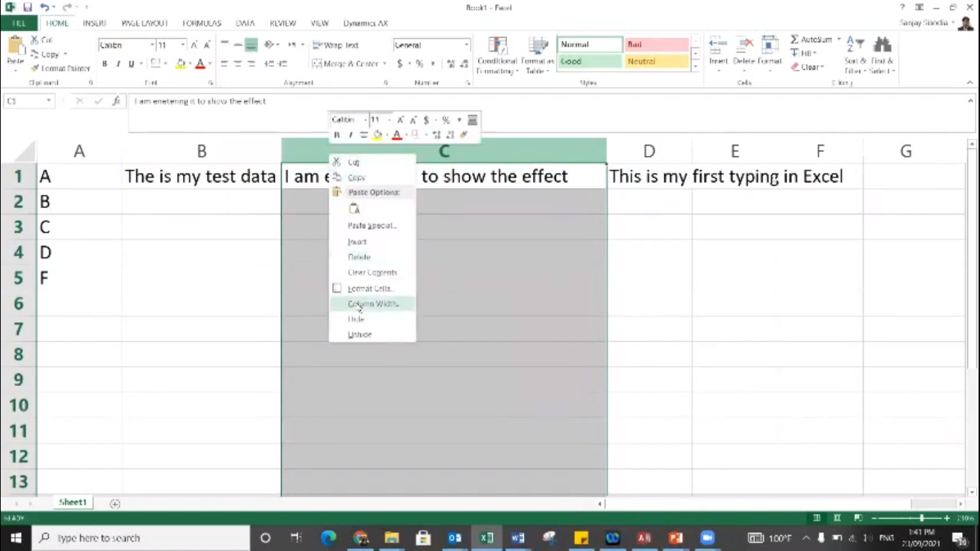Image resolution: width=980 pixels, height=551 pixels.
Task: Apply the Good cell style swatch
Action: (x=590, y=62)
